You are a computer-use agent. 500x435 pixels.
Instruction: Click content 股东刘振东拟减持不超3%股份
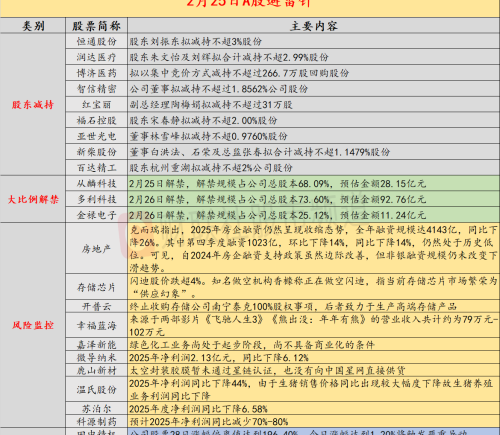pyautogui.click(x=196, y=41)
